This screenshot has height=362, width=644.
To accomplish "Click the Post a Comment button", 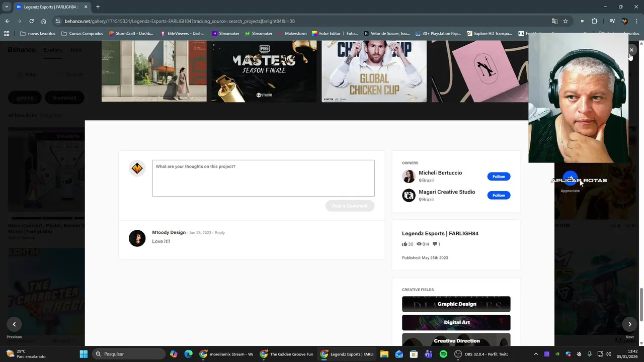I will (x=350, y=206).
